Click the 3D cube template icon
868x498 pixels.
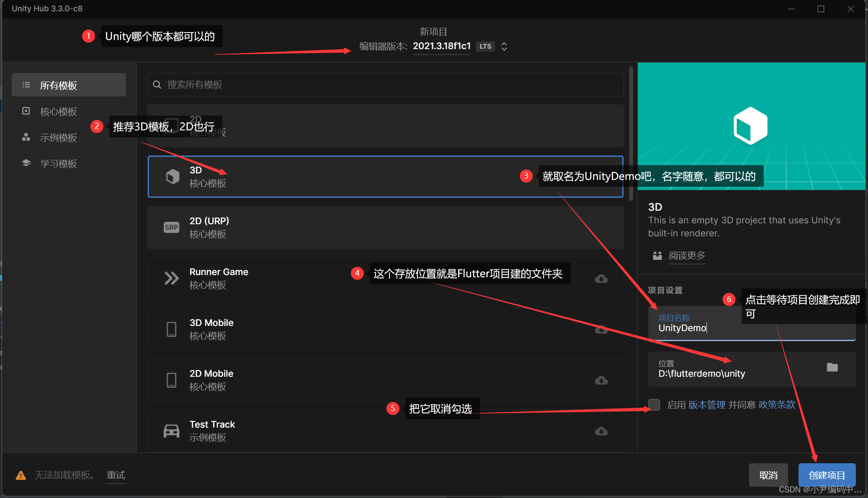point(172,176)
